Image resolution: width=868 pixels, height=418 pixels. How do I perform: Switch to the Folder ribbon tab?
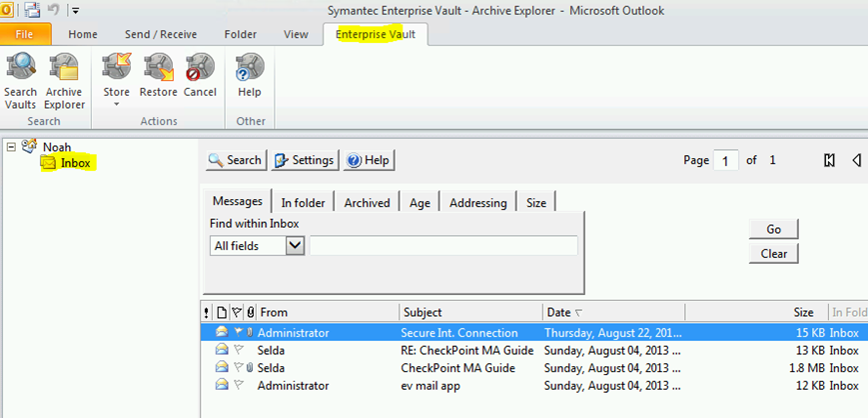coord(241,34)
